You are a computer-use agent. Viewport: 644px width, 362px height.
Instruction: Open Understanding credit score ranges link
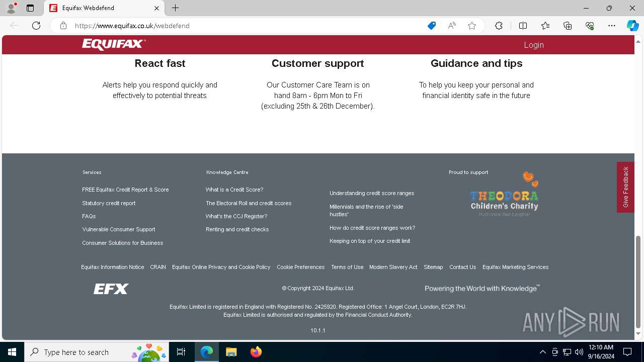click(372, 193)
